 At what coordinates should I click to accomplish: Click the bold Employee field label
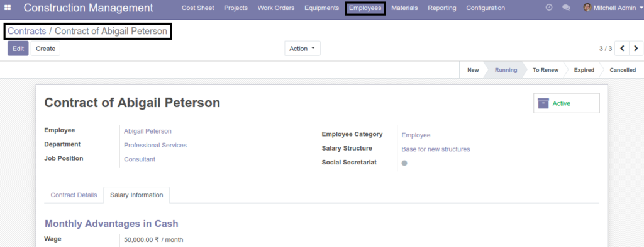click(60, 130)
